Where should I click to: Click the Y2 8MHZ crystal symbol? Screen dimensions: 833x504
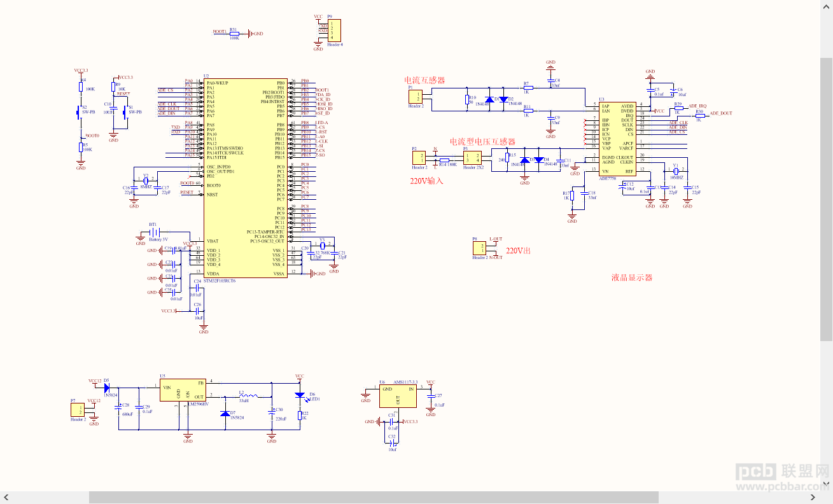coord(146,181)
